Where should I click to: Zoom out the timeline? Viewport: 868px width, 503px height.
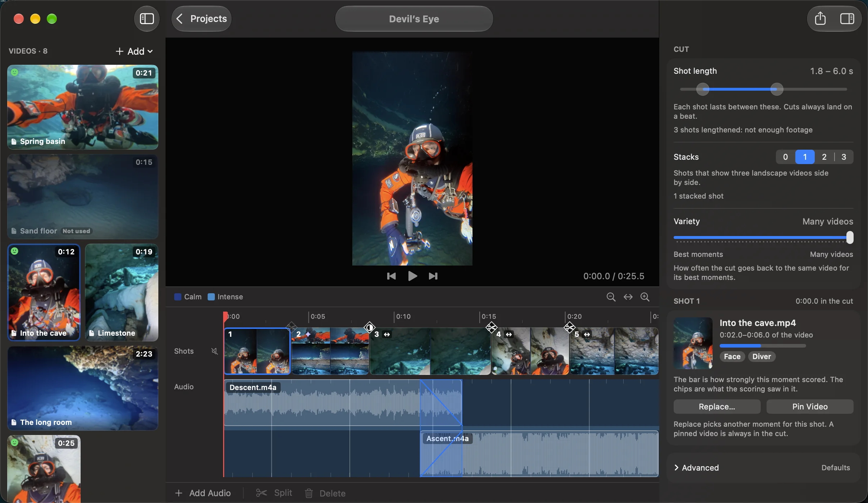coord(611,297)
